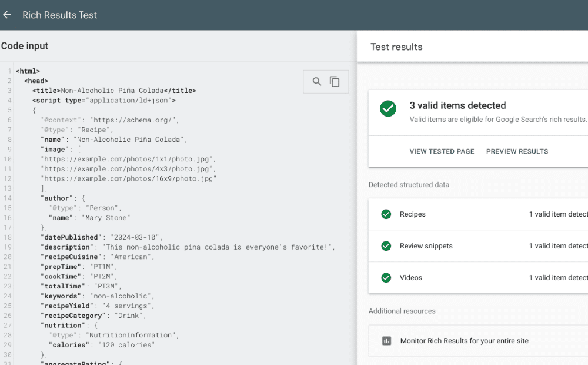Click VIEW TESTED PAGE
Screen dimensions: 588x365
pos(442,151)
